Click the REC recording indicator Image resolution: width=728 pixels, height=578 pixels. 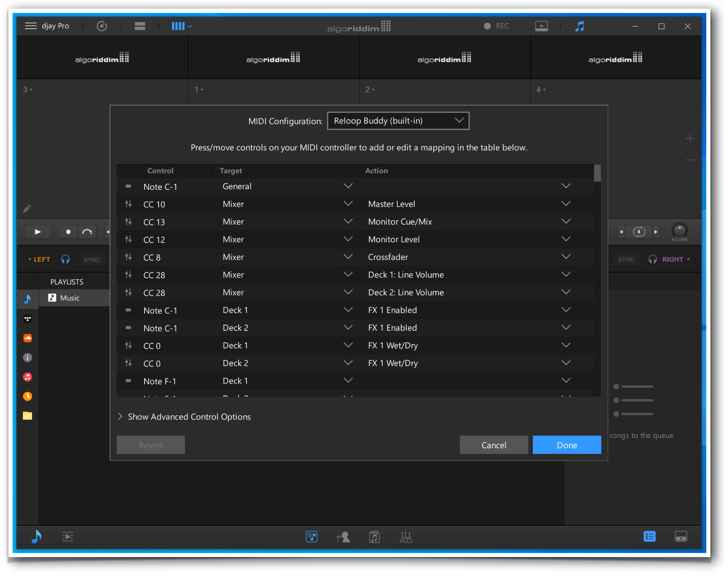pyautogui.click(x=495, y=26)
